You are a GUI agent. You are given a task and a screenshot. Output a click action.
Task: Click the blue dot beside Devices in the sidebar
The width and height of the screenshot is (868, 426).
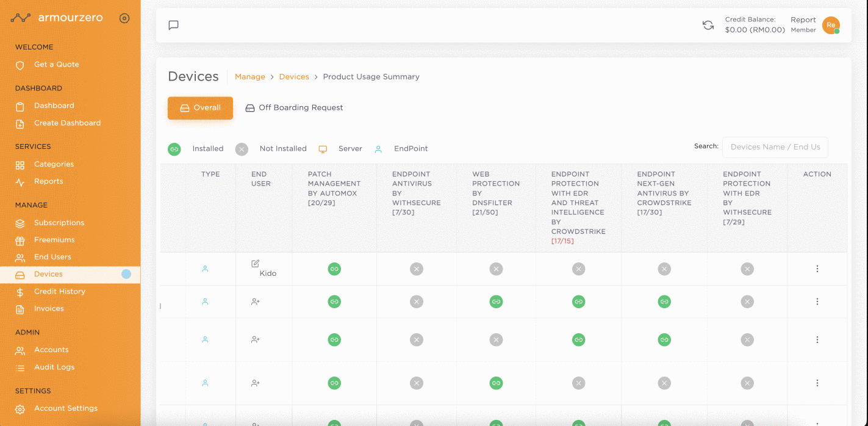pos(126,274)
